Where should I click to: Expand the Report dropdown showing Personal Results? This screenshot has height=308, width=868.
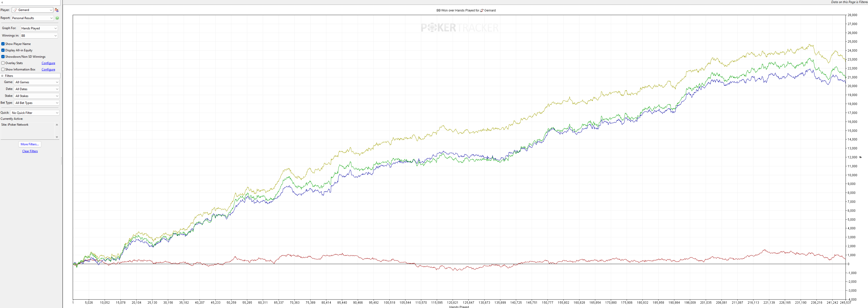(x=32, y=18)
